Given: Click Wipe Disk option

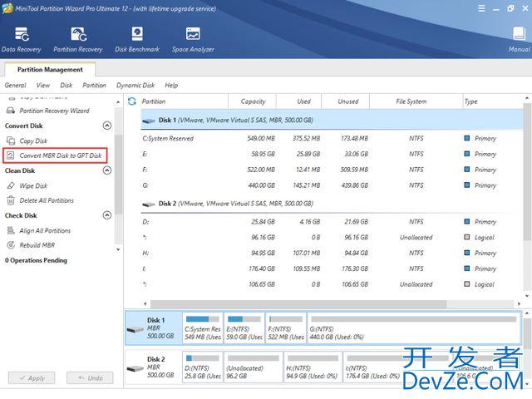Looking at the screenshot, I should [33, 185].
